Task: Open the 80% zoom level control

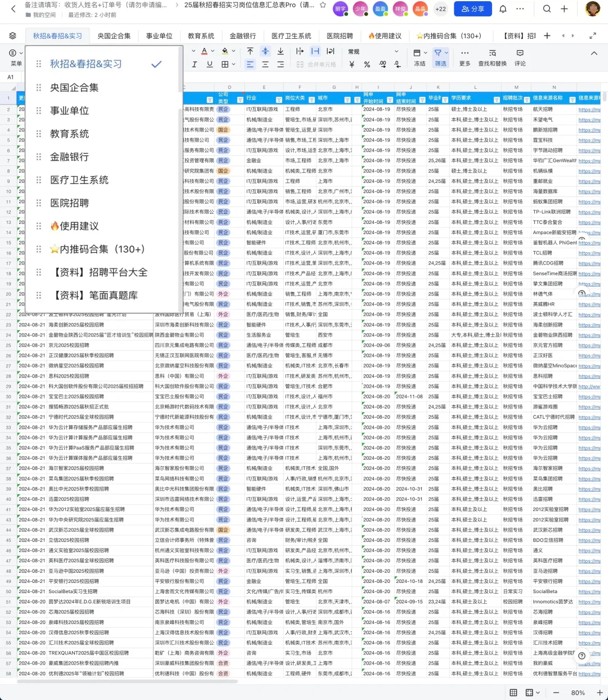Action: [x=578, y=693]
